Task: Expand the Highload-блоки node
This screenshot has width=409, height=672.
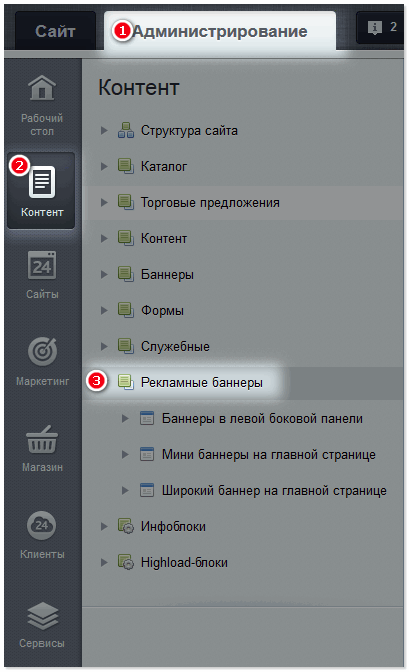Action: pos(104,562)
